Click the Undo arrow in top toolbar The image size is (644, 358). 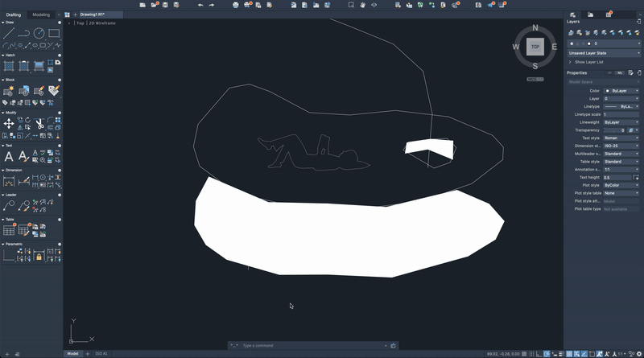[x=200, y=5]
